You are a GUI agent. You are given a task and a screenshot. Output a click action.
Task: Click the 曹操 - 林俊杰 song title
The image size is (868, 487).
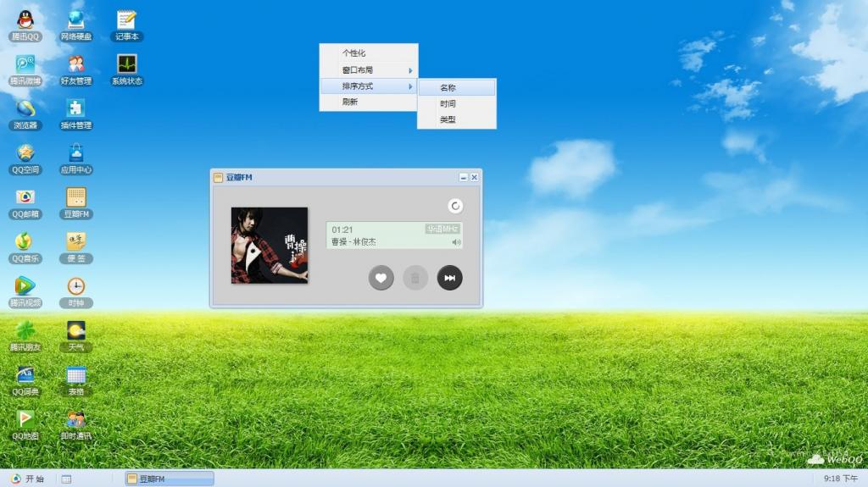pyautogui.click(x=353, y=242)
